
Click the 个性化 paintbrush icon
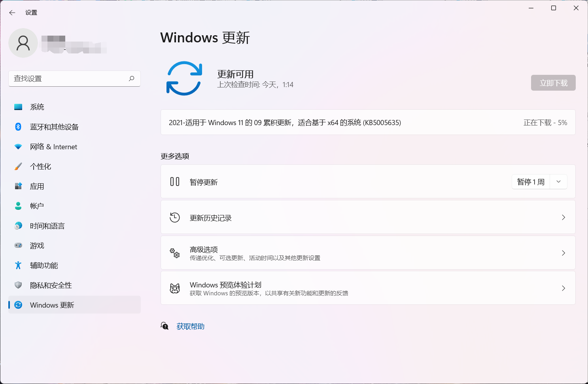[x=18, y=166]
